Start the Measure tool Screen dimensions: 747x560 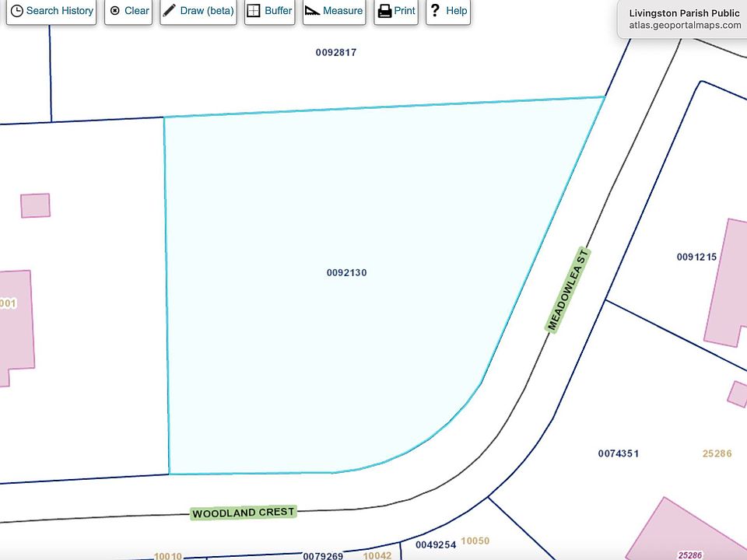click(334, 11)
